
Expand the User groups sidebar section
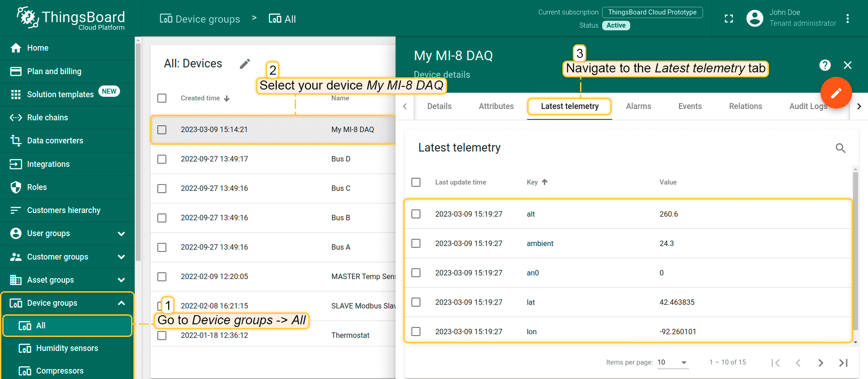[121, 234]
